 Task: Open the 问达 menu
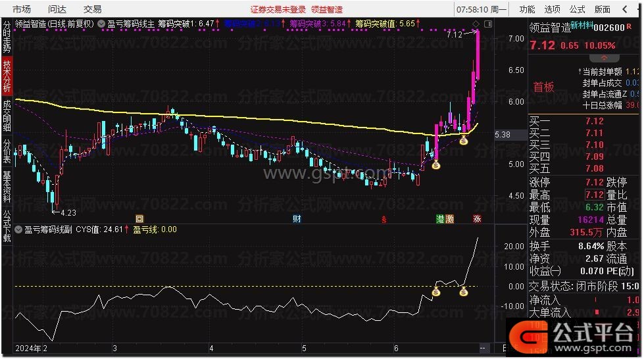click(x=57, y=9)
